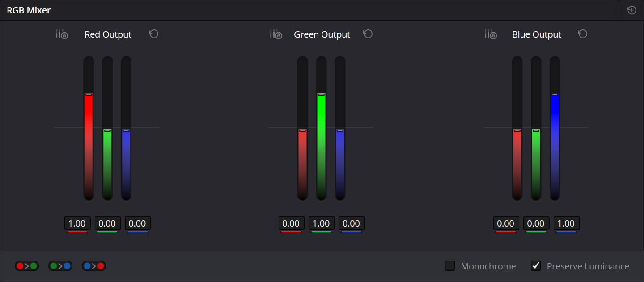Enable the Monochrome checkbox
This screenshot has width=644, height=282.
pyautogui.click(x=450, y=266)
